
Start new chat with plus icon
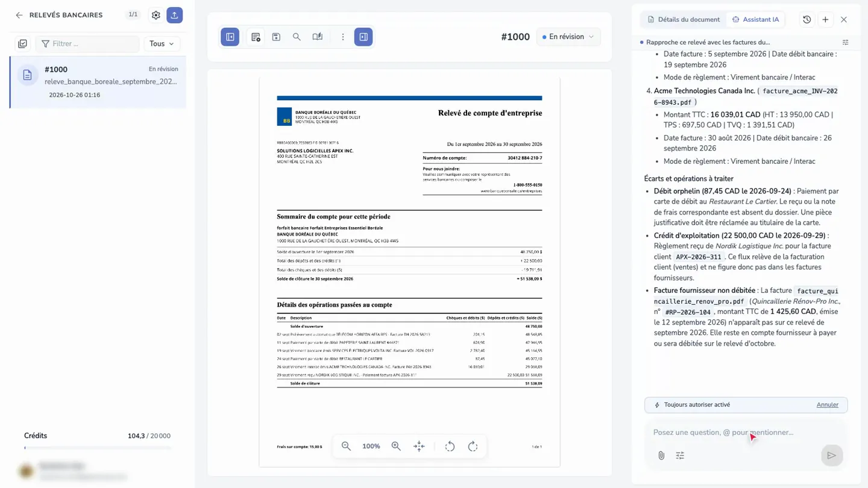pos(826,20)
